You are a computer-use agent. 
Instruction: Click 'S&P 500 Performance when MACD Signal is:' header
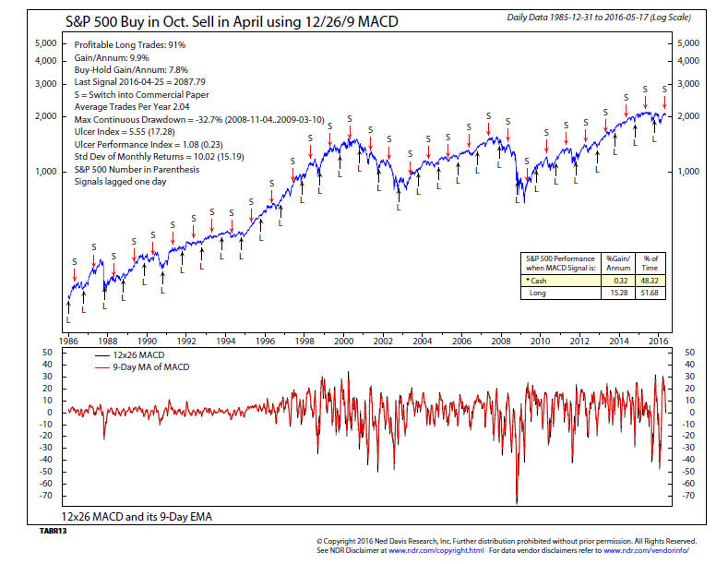pyautogui.click(x=560, y=263)
